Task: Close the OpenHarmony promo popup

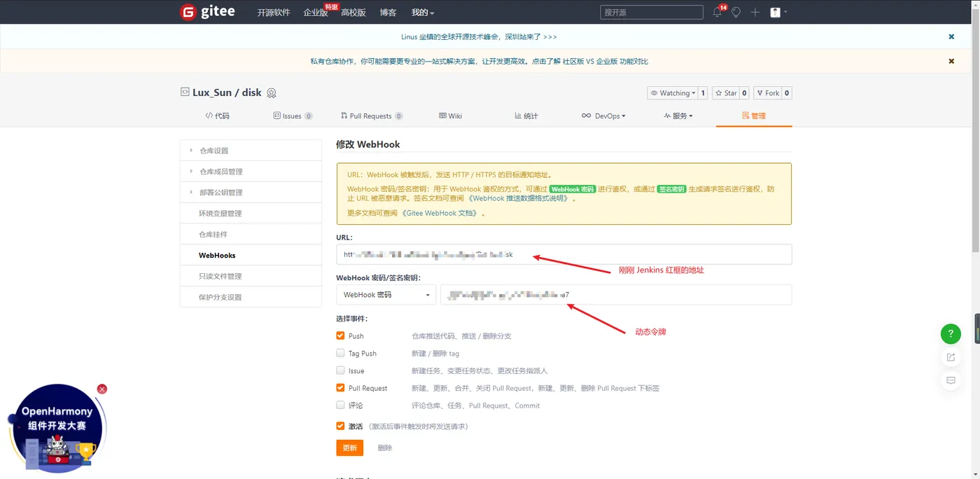Action: point(102,389)
